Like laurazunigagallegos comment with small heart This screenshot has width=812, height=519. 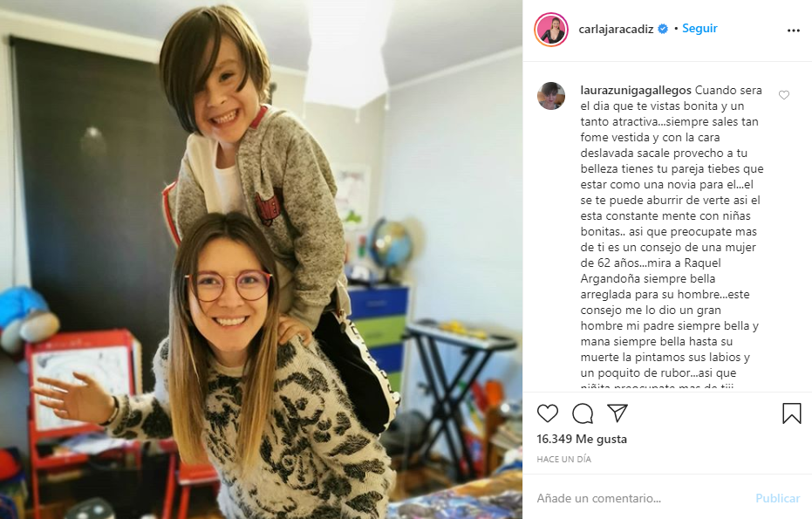[x=784, y=95]
